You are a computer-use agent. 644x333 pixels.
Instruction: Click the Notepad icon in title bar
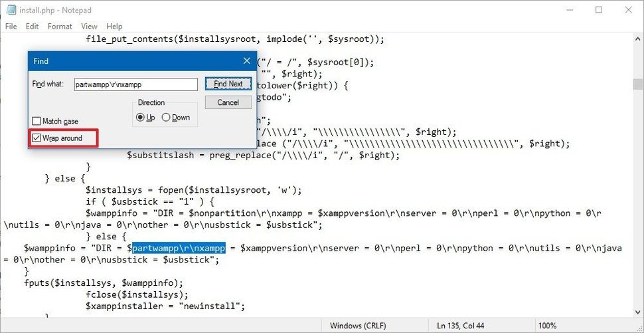(x=11, y=10)
